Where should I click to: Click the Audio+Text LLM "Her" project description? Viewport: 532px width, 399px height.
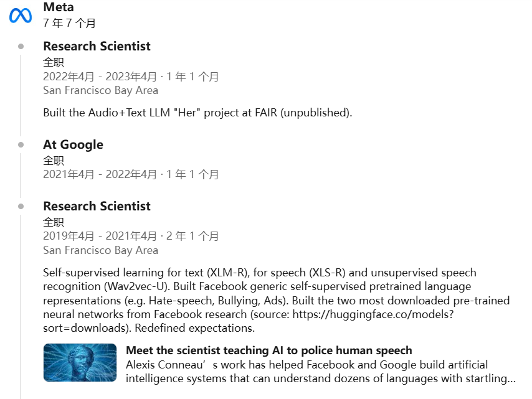pyautogui.click(x=197, y=113)
